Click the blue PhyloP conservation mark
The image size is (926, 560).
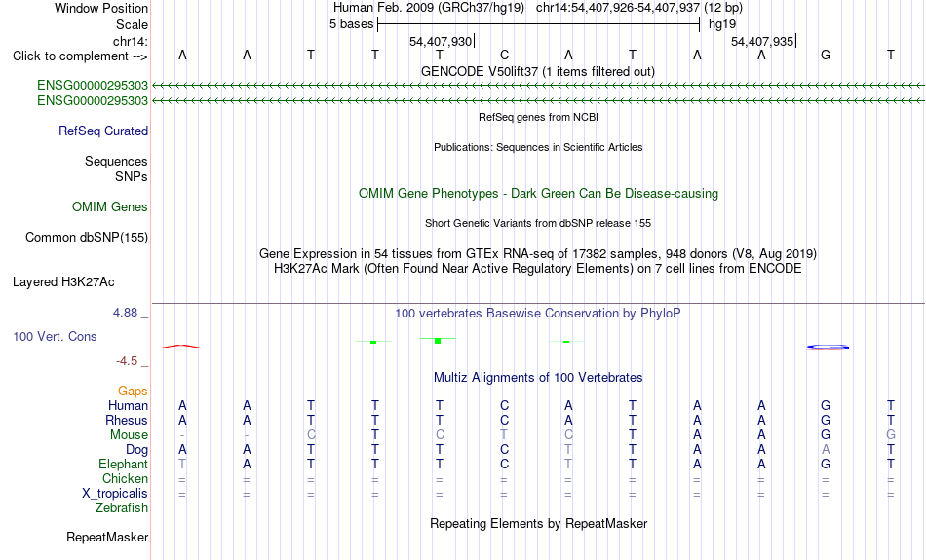(828, 347)
